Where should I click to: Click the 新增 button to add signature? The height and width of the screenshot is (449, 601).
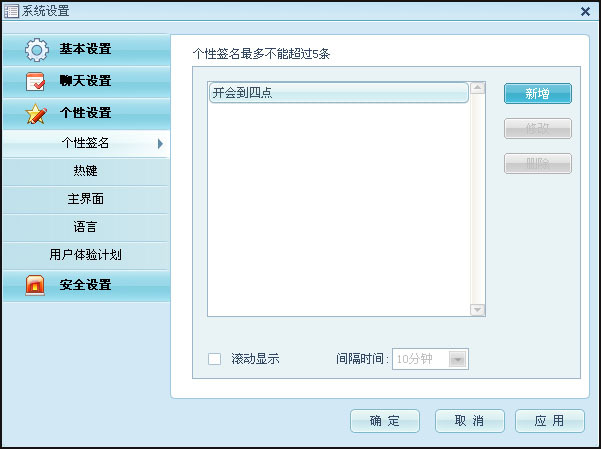click(537, 93)
